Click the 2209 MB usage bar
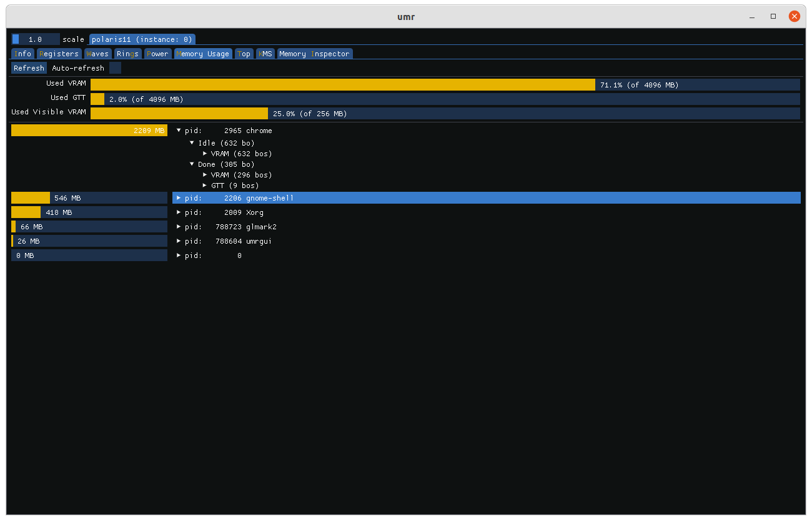Viewport: 812px width, 521px height. click(x=89, y=131)
